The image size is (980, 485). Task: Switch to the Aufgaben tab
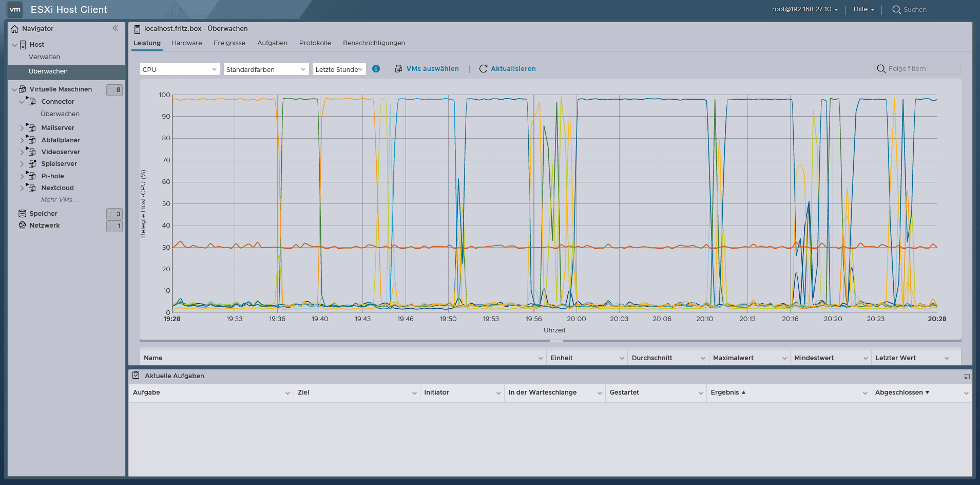272,43
